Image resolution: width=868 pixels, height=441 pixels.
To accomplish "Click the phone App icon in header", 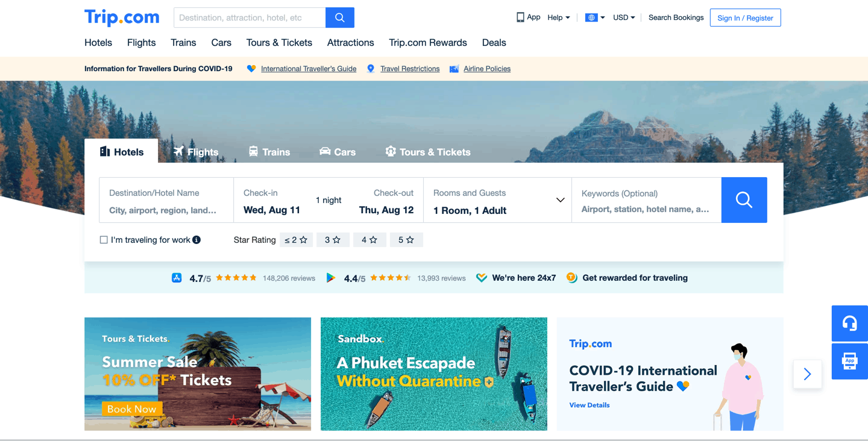I will [520, 17].
